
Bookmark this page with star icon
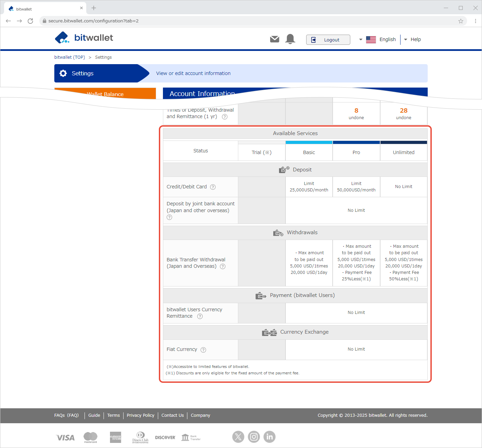461,21
